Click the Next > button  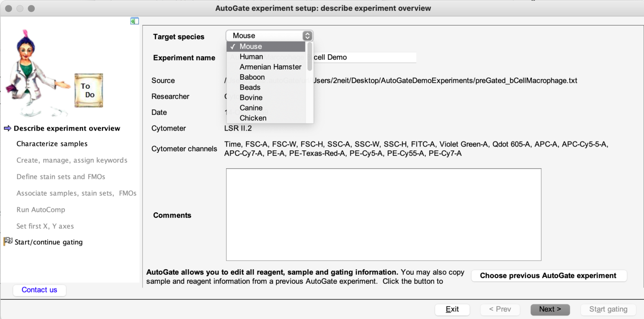click(x=550, y=309)
